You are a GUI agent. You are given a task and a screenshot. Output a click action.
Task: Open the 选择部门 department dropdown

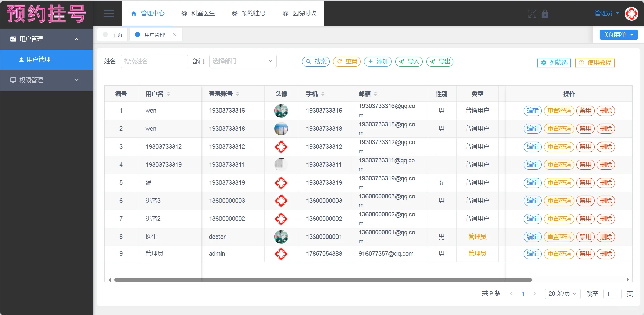click(x=242, y=61)
